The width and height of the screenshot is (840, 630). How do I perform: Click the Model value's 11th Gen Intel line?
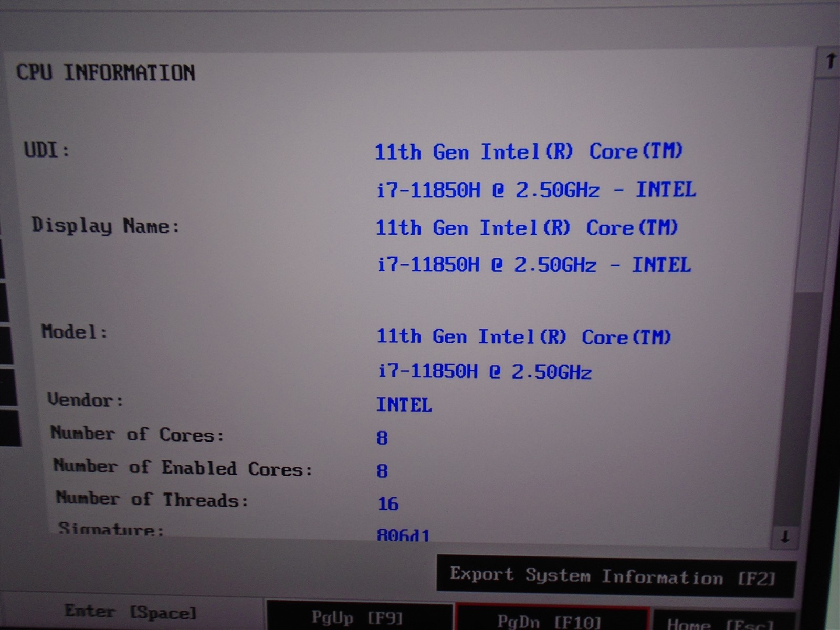coord(524,337)
